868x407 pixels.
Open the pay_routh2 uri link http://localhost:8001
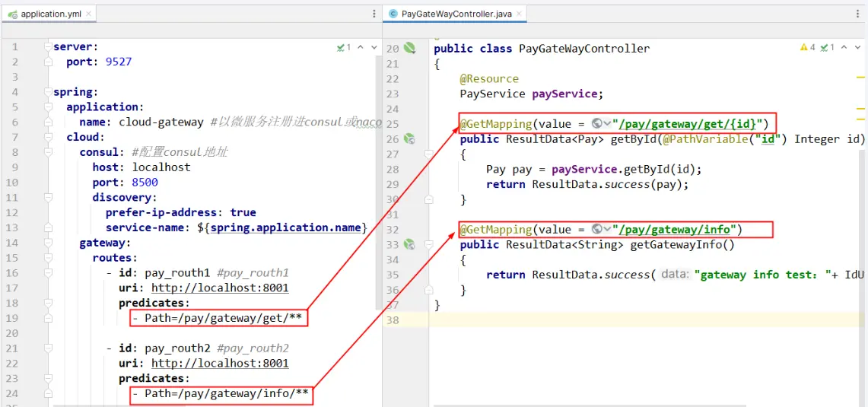pos(219,363)
